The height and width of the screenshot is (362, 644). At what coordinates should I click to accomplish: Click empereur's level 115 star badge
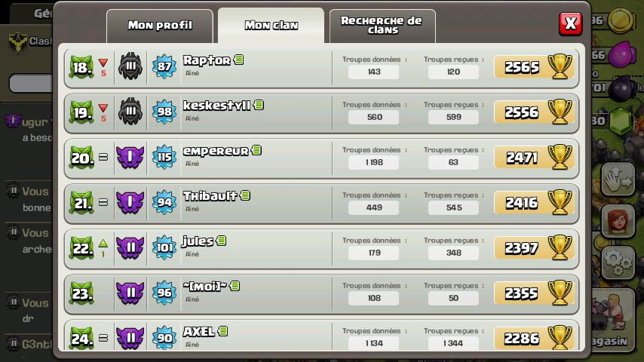[164, 157]
